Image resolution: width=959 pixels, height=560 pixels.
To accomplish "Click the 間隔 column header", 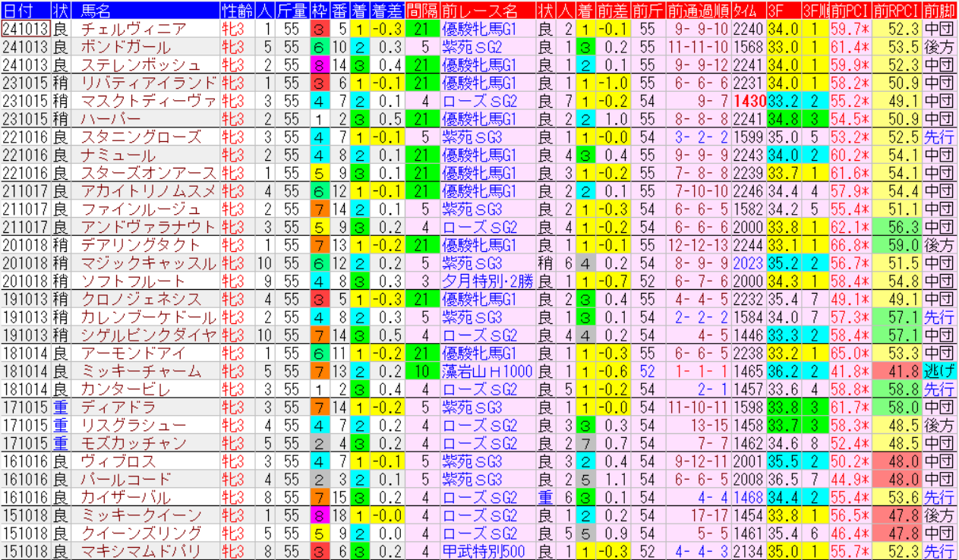I will [421, 11].
